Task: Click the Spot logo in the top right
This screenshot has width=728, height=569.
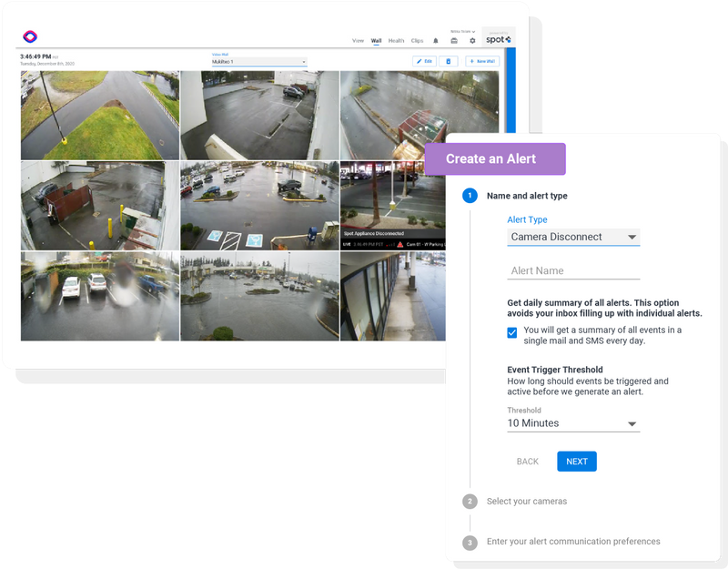Action: [x=499, y=39]
